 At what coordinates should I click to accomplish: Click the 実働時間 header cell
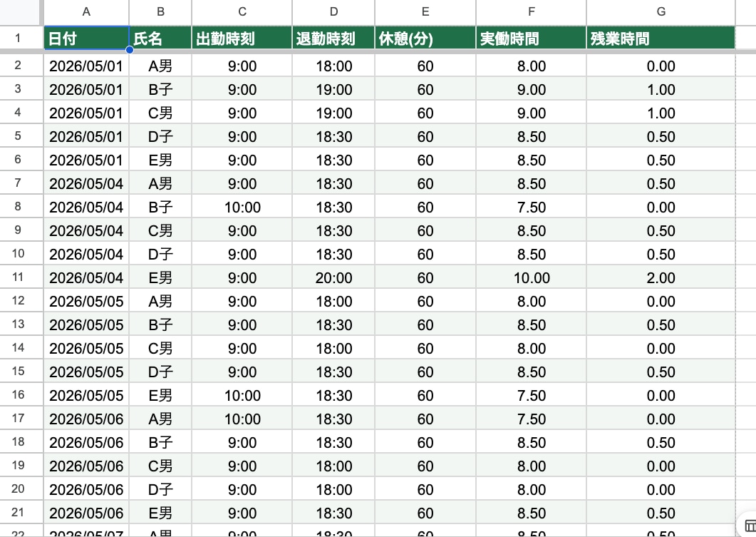coord(532,38)
